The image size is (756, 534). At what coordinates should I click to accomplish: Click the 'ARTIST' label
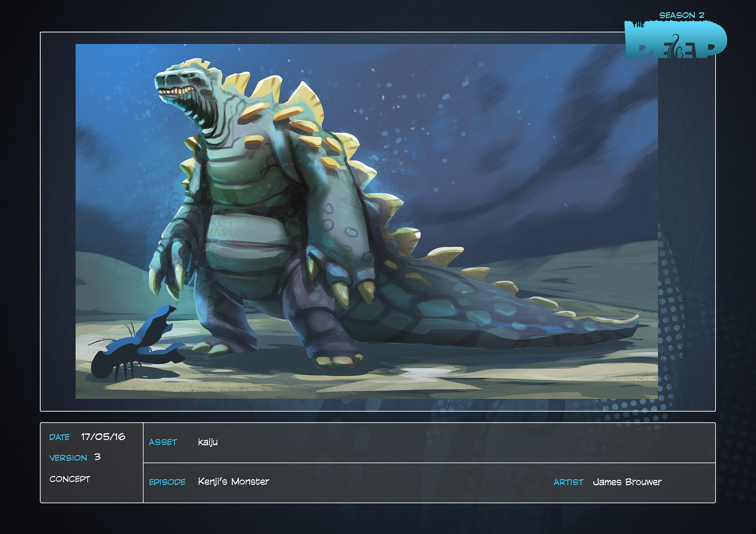(568, 482)
